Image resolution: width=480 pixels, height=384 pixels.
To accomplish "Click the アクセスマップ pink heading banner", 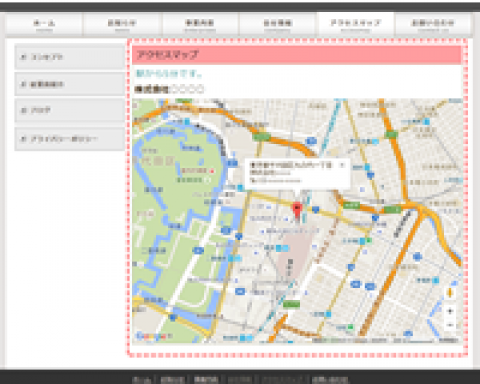I will (x=297, y=55).
